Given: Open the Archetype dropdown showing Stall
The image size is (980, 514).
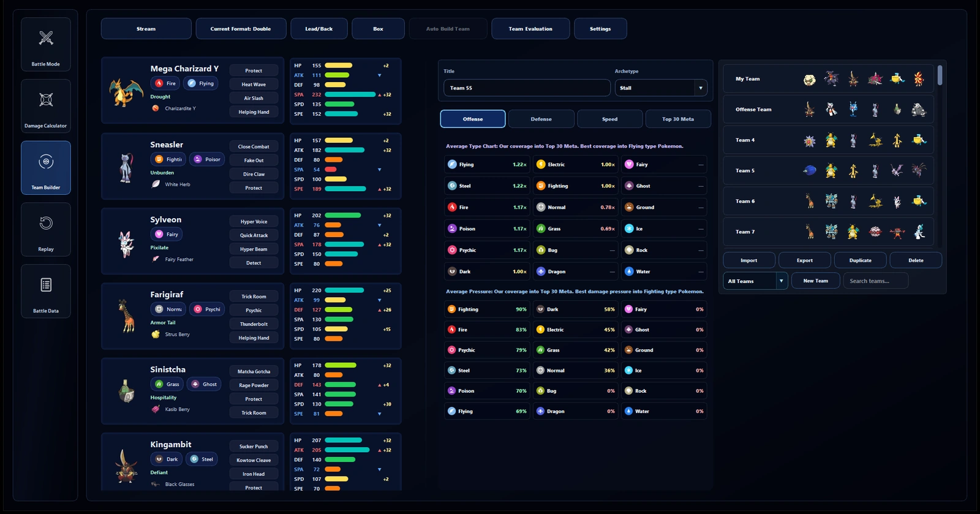Looking at the screenshot, I should click(x=661, y=88).
